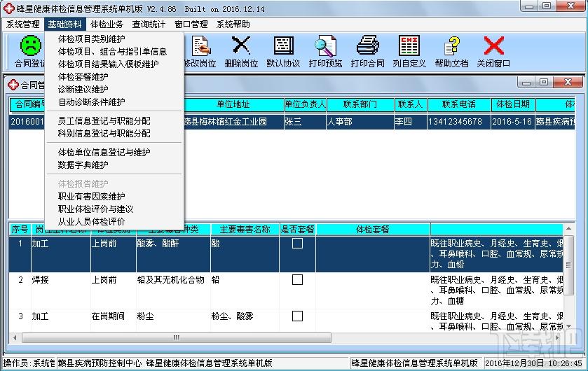Click the 体检日期 column header

click(513, 104)
